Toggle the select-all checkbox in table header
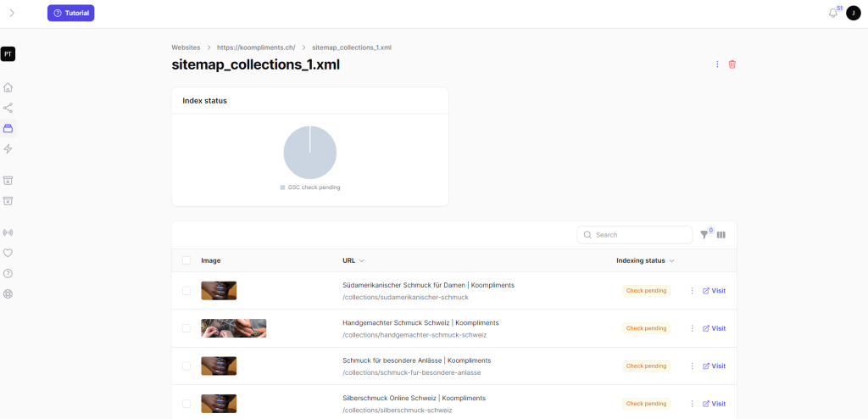 click(x=186, y=260)
